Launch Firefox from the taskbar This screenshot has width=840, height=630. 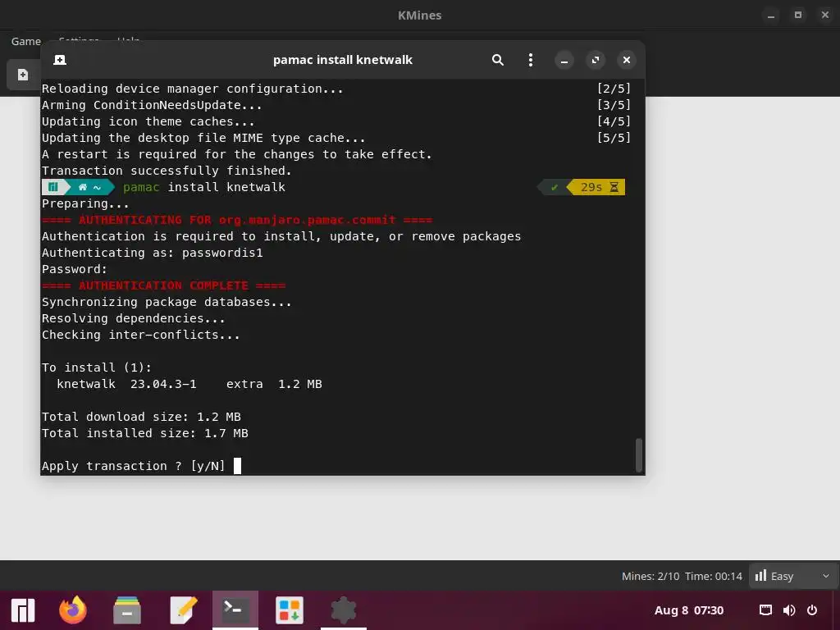(73, 610)
